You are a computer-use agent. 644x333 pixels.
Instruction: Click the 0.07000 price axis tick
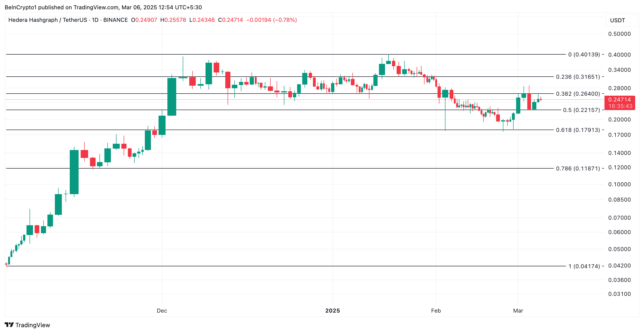tap(619, 218)
